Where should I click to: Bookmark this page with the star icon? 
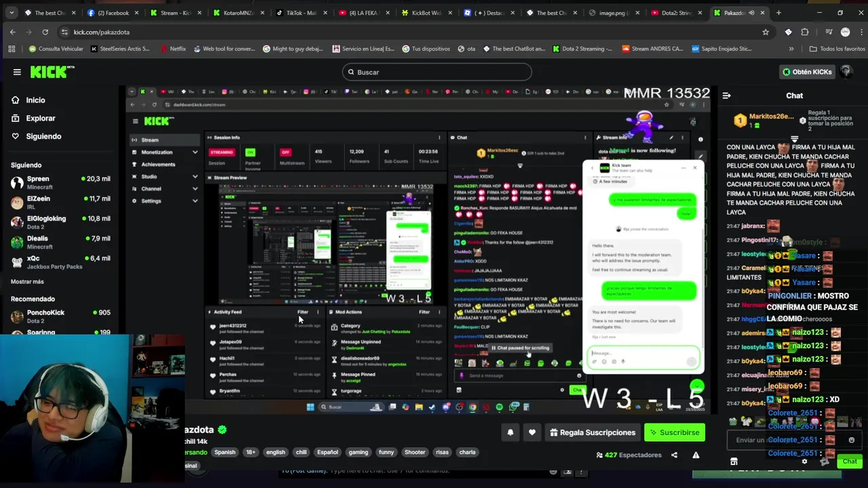766,32
